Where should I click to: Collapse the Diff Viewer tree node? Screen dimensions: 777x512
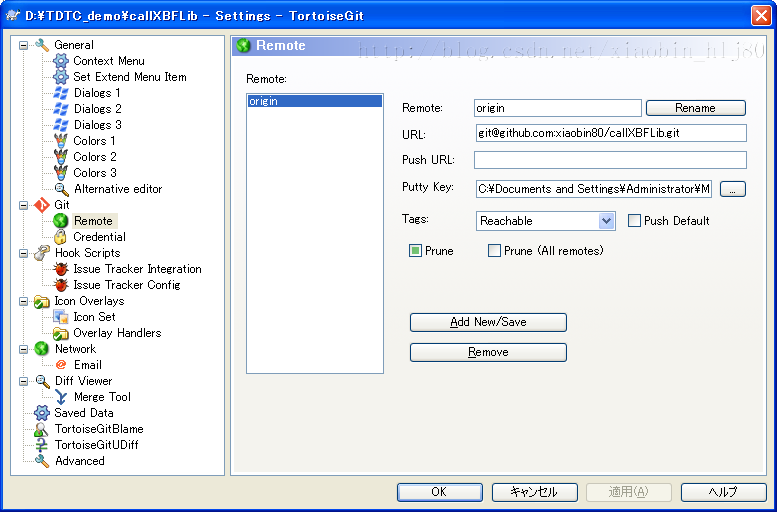point(23,381)
